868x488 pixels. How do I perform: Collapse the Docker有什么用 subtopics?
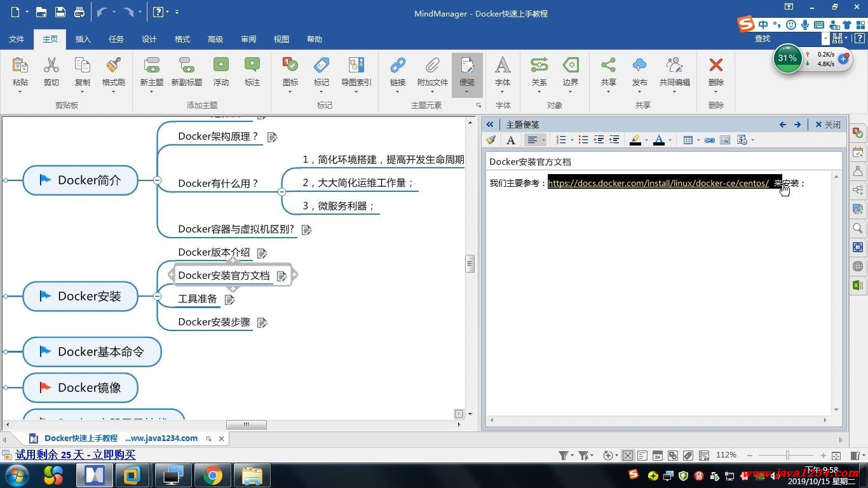click(x=281, y=192)
